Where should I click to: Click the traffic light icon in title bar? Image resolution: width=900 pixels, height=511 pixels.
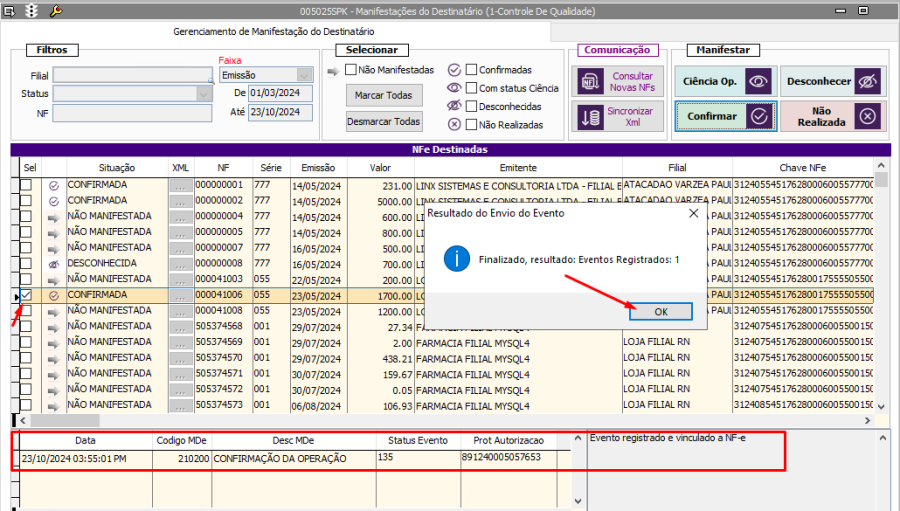click(31, 11)
